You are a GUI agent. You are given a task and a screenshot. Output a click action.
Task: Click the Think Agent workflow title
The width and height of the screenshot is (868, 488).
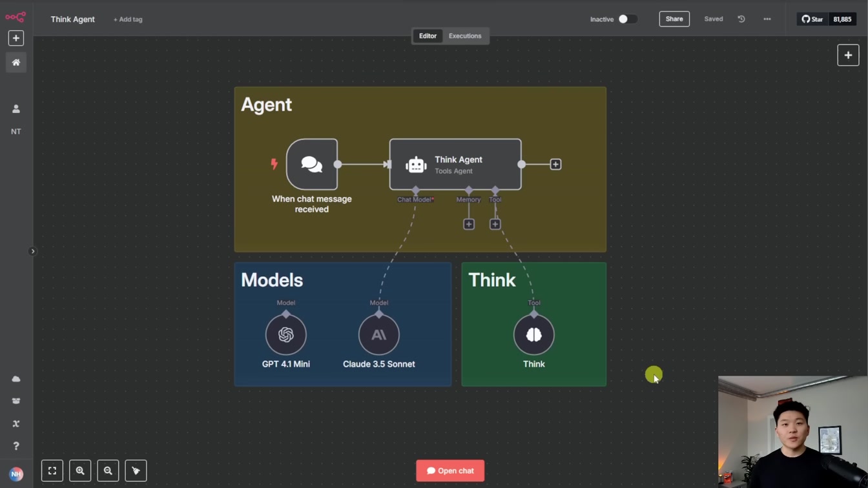(73, 19)
